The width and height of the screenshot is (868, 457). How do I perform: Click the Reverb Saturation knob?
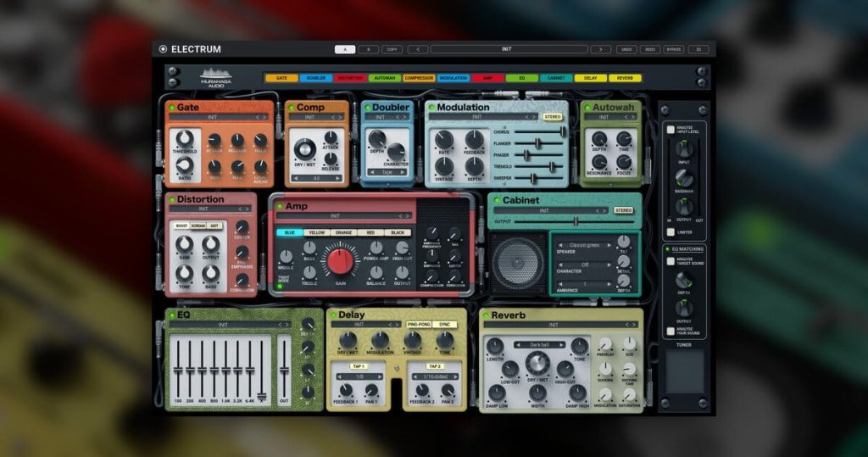click(x=630, y=395)
